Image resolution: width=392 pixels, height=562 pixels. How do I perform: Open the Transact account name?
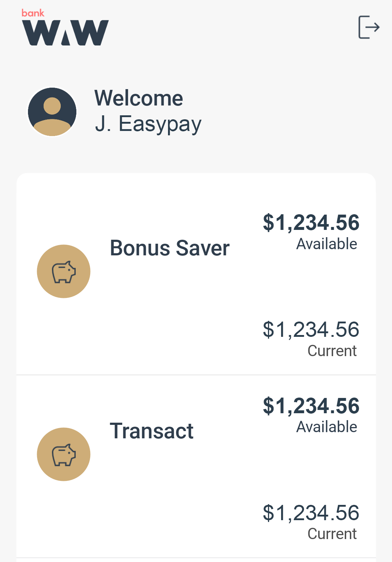point(151,431)
